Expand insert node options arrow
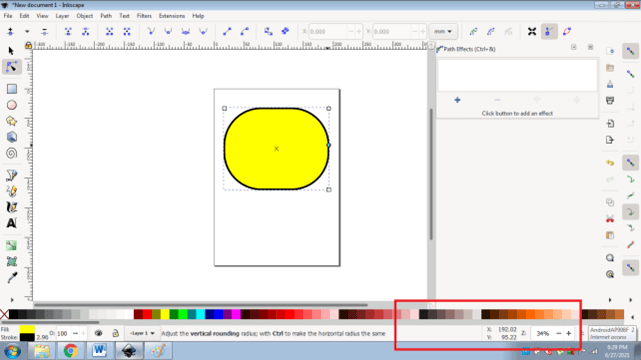 pos(27,31)
